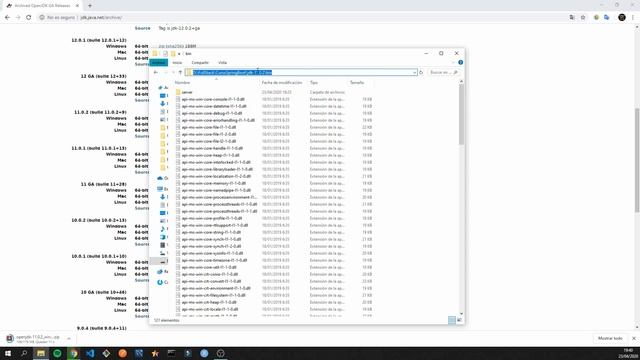Expand the address bar history dropdown
The height and width of the screenshot is (360, 640).
point(415,72)
